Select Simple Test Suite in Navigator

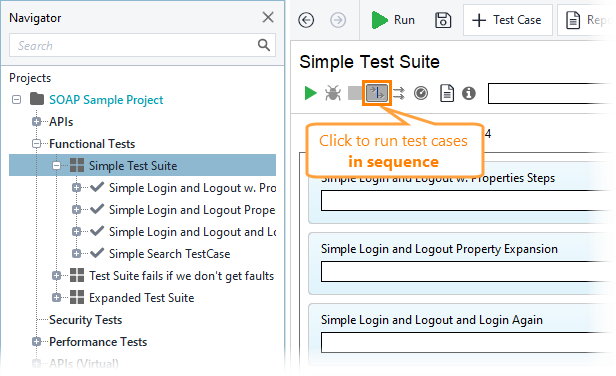(x=133, y=166)
